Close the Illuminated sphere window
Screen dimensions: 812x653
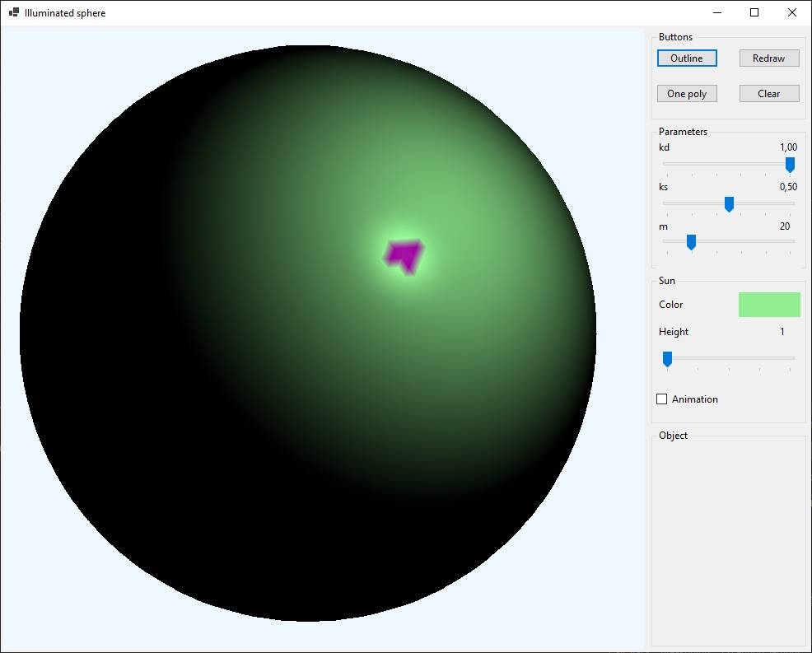tap(792, 13)
